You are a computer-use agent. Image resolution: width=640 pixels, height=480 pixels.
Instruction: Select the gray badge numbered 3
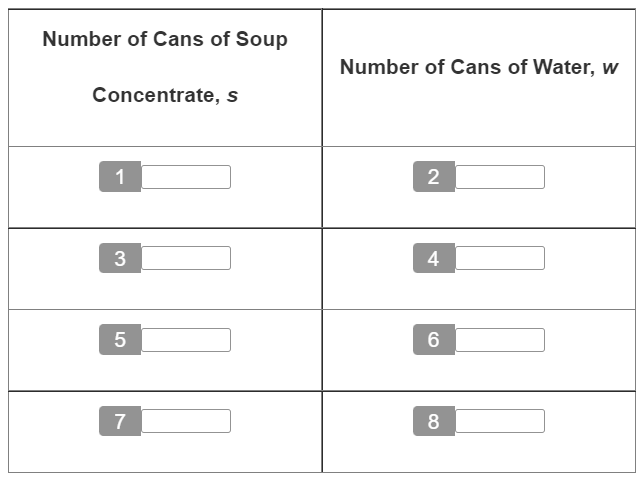point(120,258)
